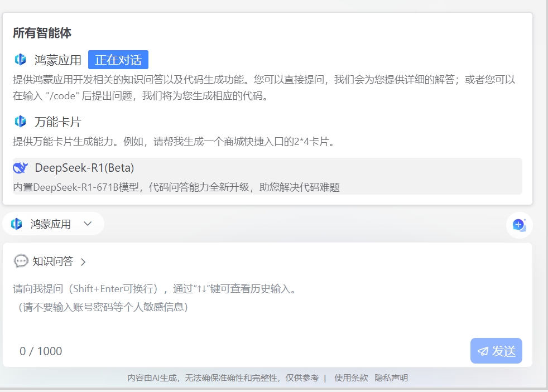The height and width of the screenshot is (392, 548).
Task: Click the 发送 send button
Action: click(x=496, y=351)
